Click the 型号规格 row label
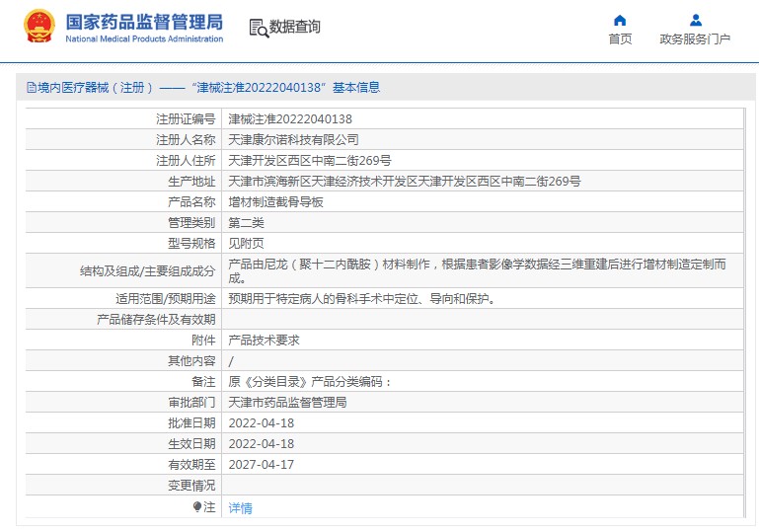 [x=191, y=244]
